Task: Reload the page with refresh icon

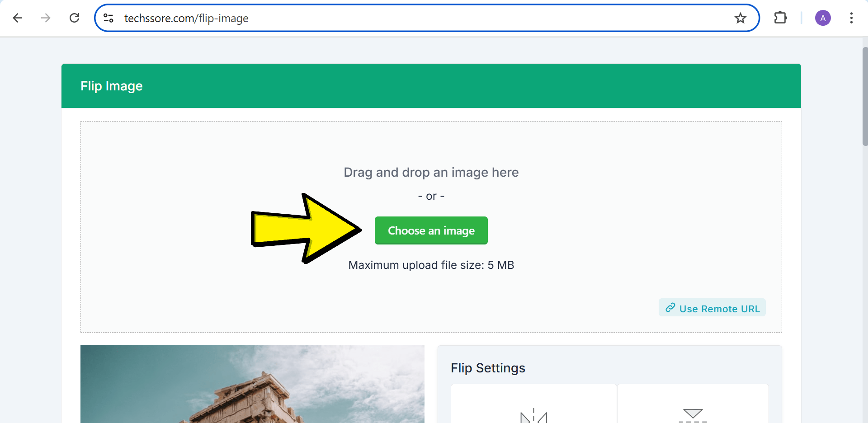Action: [75, 18]
